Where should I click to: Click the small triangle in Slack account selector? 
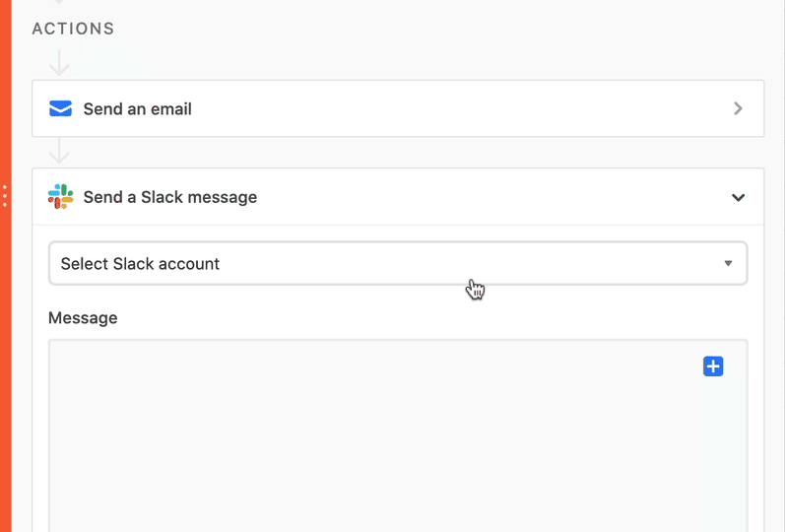tap(729, 263)
